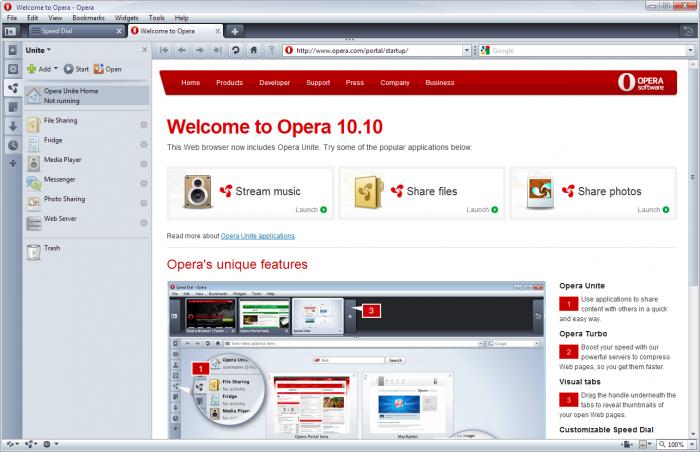Open the Help menu
Screen dimensions: 700x452
click(181, 18)
